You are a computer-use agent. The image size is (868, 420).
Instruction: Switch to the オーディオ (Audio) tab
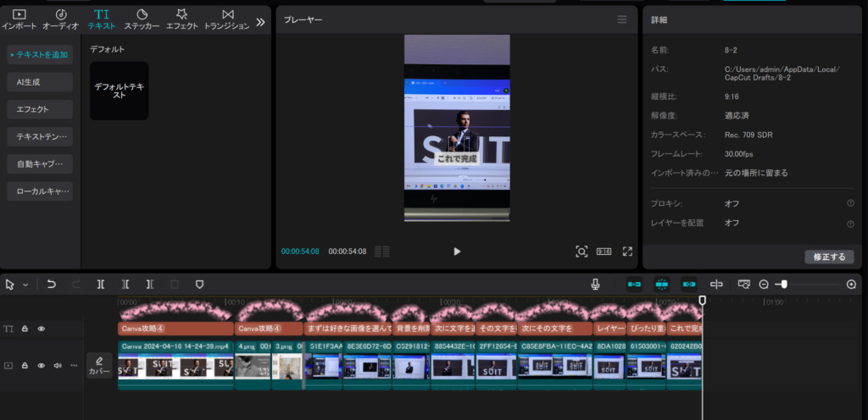tap(61, 19)
